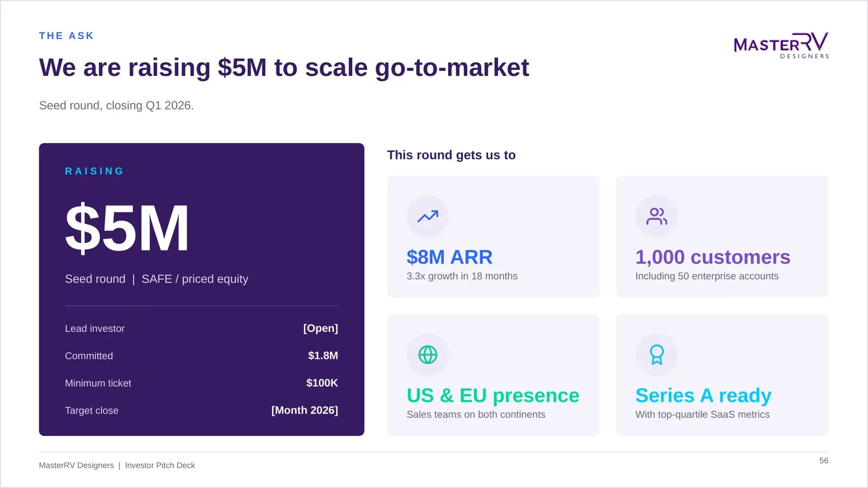Select the 'Series A ready' milestone text
Viewport: 868px width, 488px height.
(x=703, y=396)
